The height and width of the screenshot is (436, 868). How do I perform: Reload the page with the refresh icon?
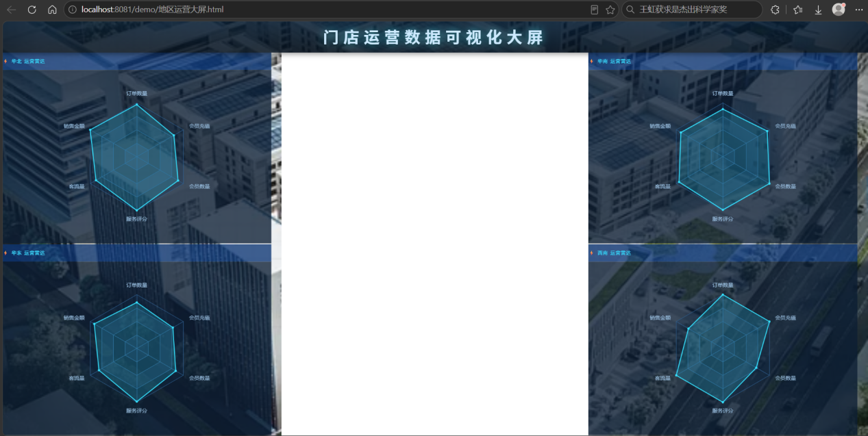click(32, 10)
